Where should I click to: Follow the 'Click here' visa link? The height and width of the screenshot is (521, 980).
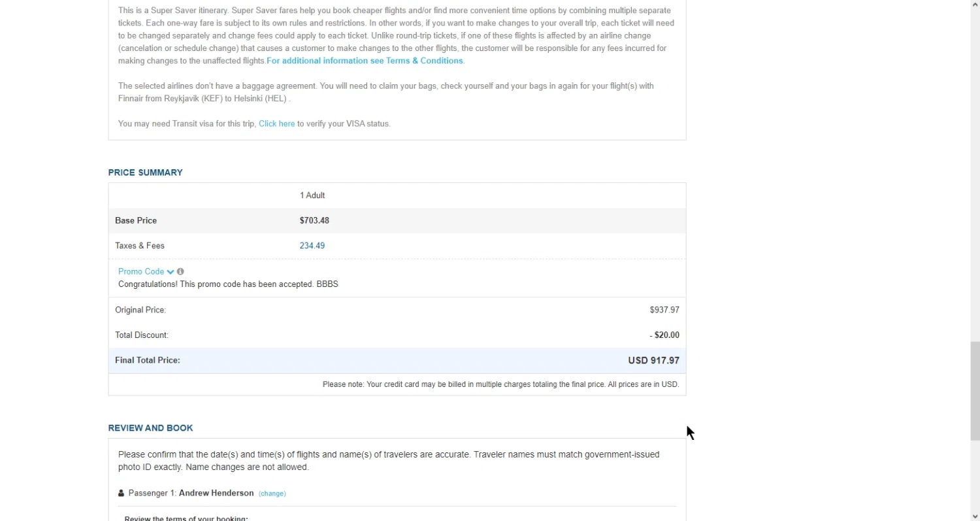(x=276, y=124)
